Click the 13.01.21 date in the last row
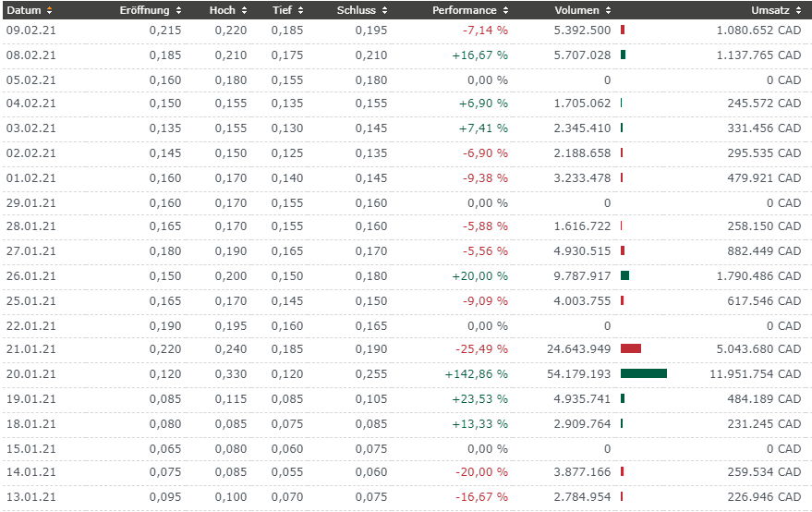812x512 pixels. [x=31, y=497]
